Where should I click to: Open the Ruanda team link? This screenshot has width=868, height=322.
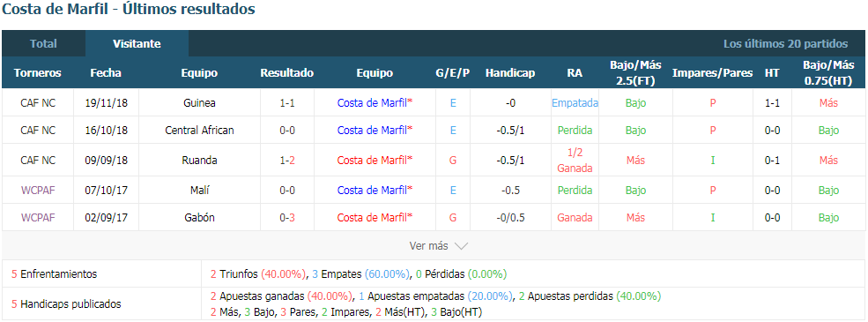coord(199,161)
